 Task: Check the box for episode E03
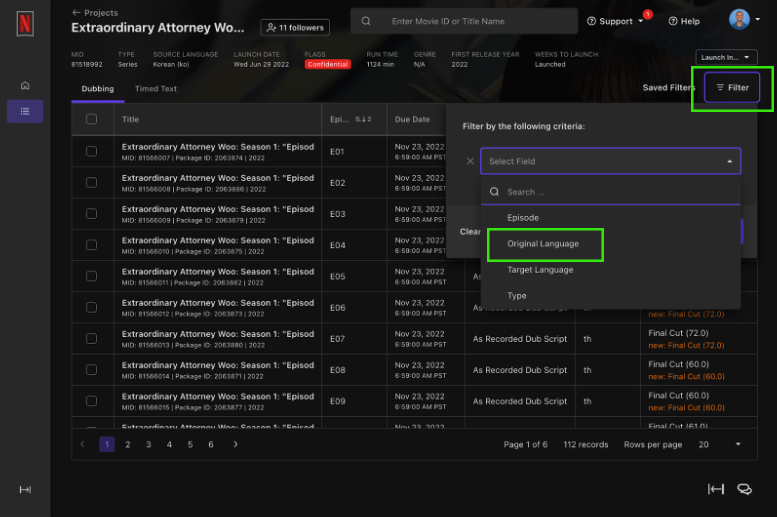tap(92, 214)
